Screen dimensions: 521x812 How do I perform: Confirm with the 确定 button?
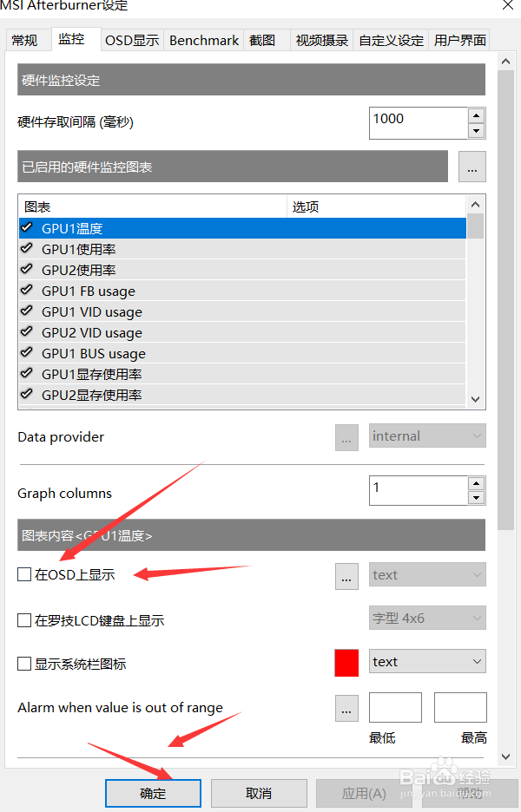click(x=153, y=794)
